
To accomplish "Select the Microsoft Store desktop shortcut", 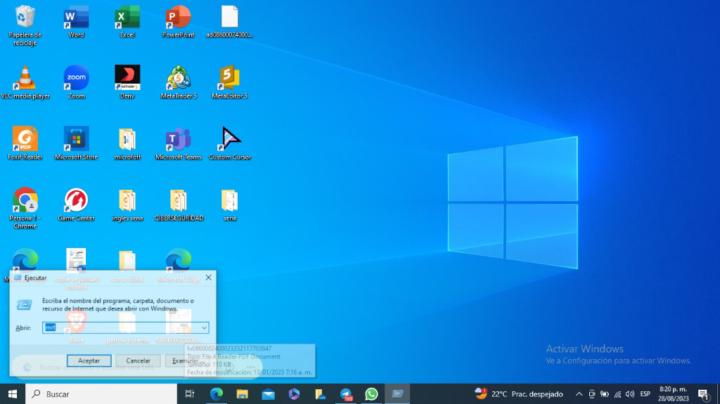I will coord(76,144).
